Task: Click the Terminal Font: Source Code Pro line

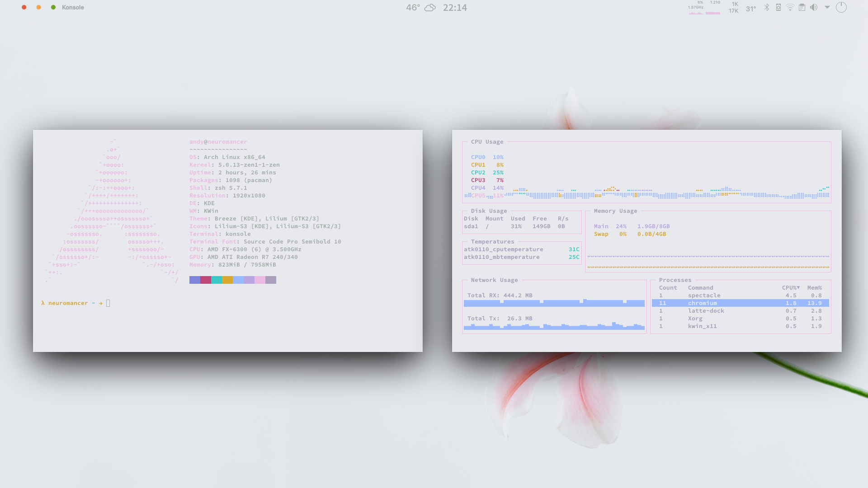Action: click(x=265, y=242)
